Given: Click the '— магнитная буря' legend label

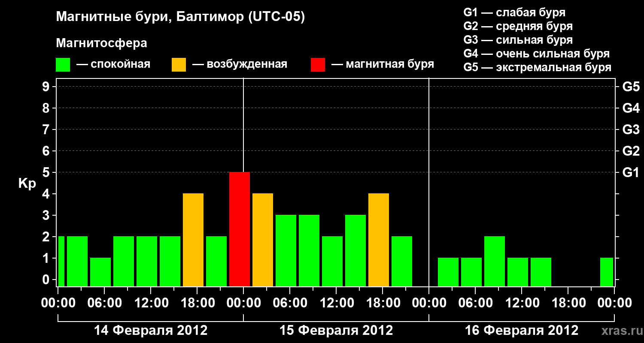Looking at the screenshot, I should [383, 64].
